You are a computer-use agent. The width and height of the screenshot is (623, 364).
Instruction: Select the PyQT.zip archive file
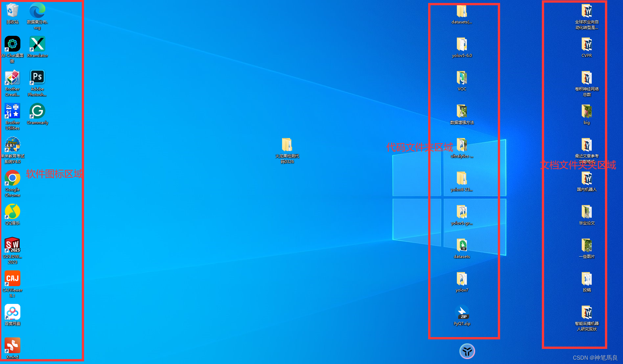click(462, 312)
